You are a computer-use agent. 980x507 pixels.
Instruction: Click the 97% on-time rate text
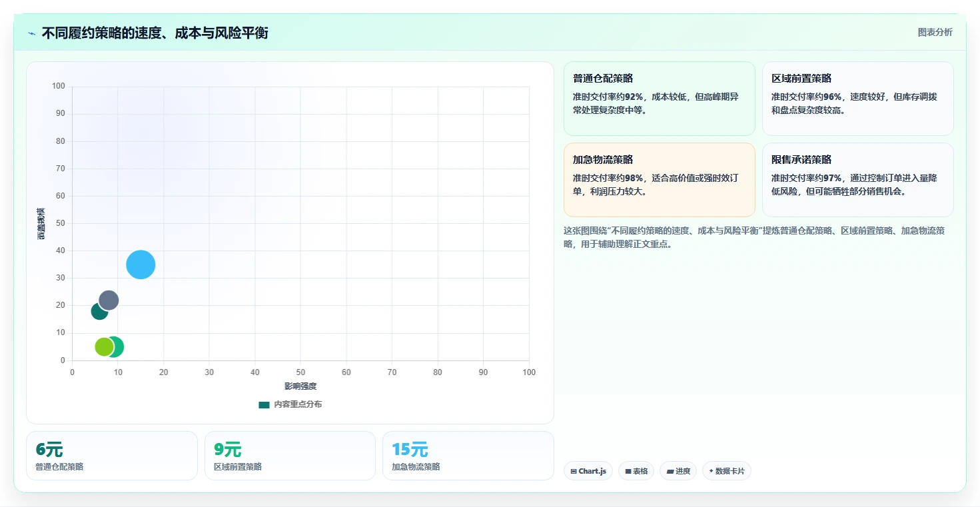pyautogui.click(x=833, y=178)
